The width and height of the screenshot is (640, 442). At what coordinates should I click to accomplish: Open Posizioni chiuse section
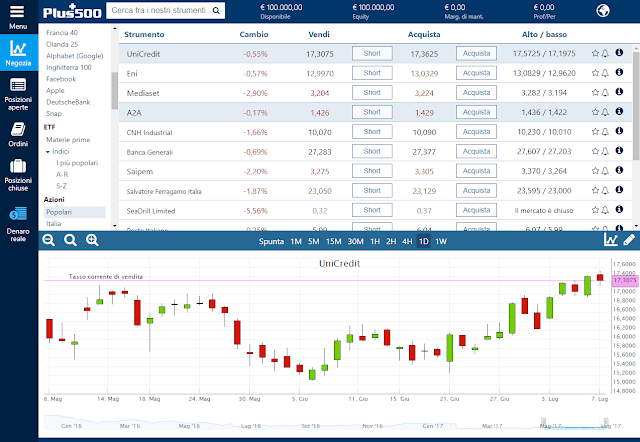pos(18,175)
